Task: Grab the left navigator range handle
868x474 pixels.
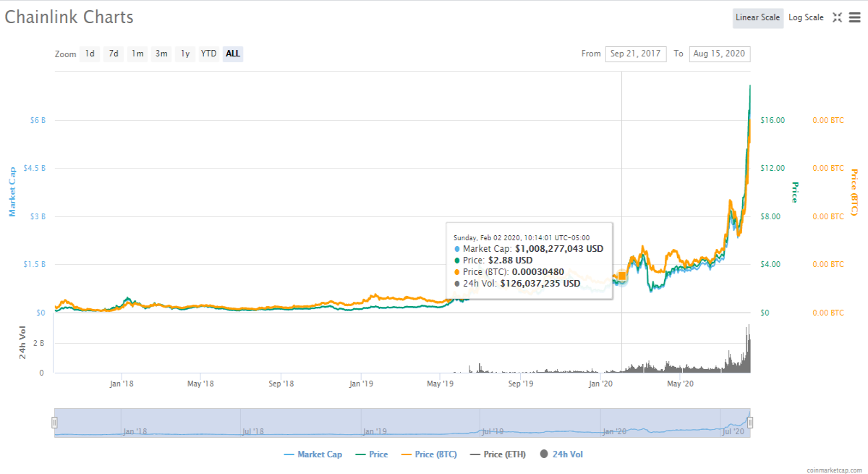Action: [x=54, y=423]
